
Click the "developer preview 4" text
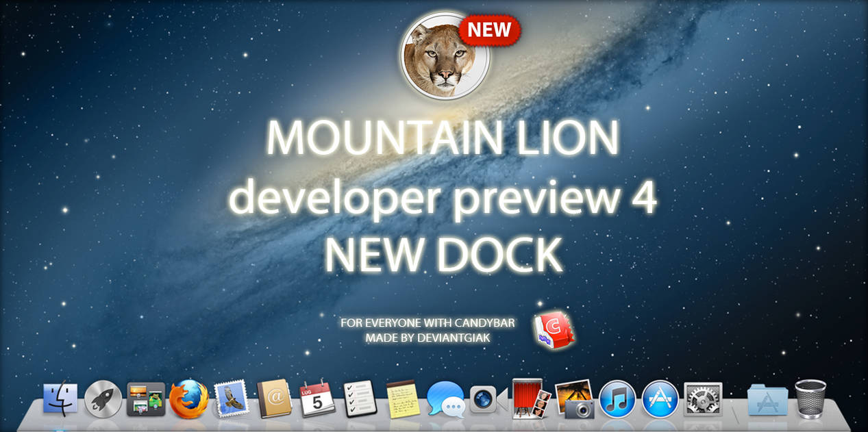443,199
